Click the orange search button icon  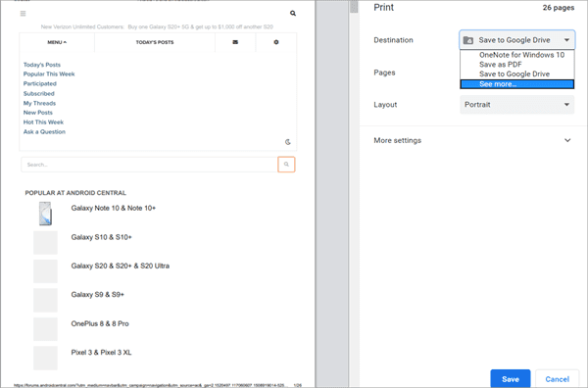tap(286, 165)
